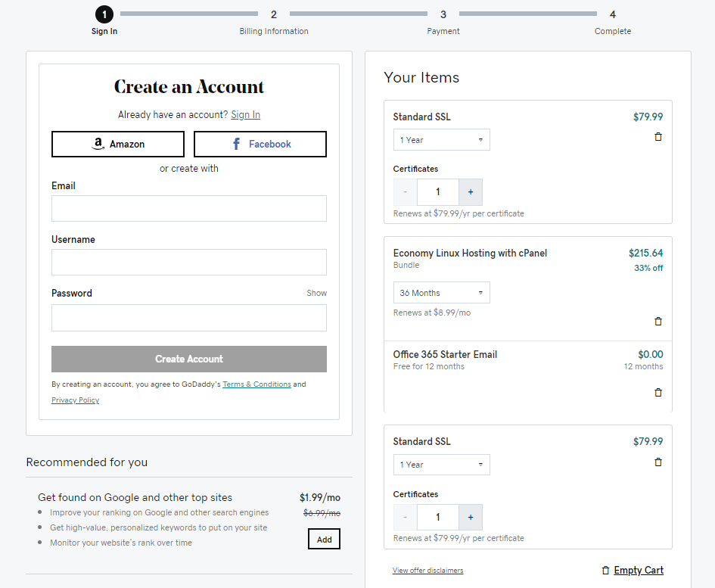Click 'Get found on Google and other top sites'

135,498
